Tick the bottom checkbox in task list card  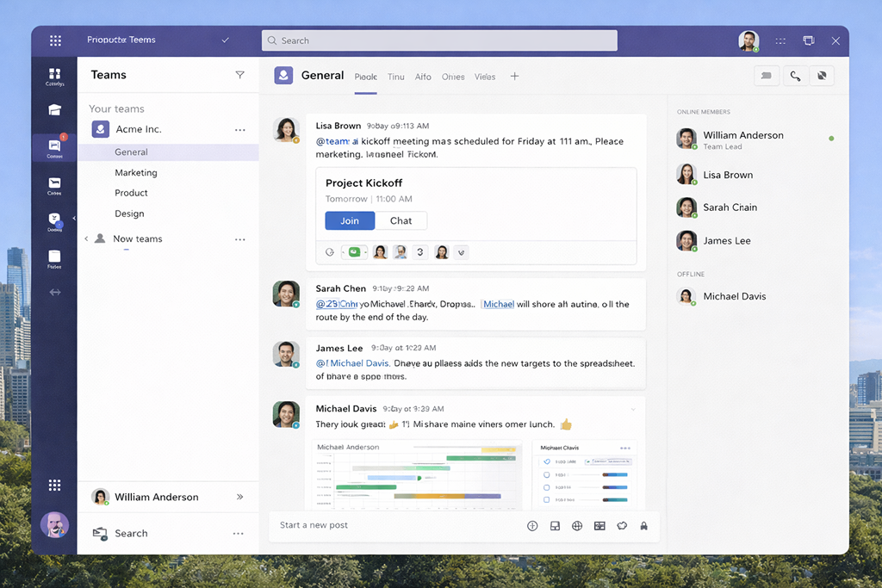pyautogui.click(x=547, y=500)
